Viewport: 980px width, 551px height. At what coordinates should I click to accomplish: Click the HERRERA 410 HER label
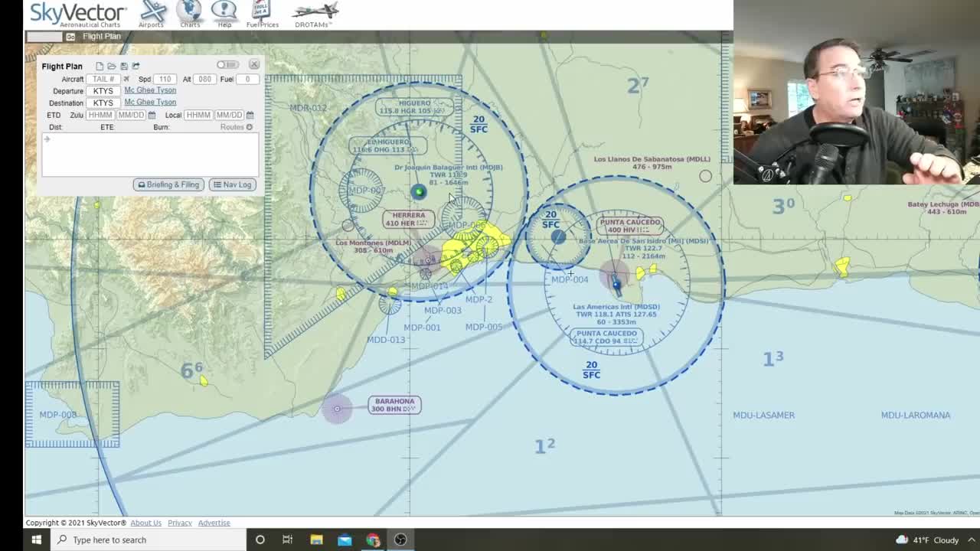pyautogui.click(x=408, y=219)
